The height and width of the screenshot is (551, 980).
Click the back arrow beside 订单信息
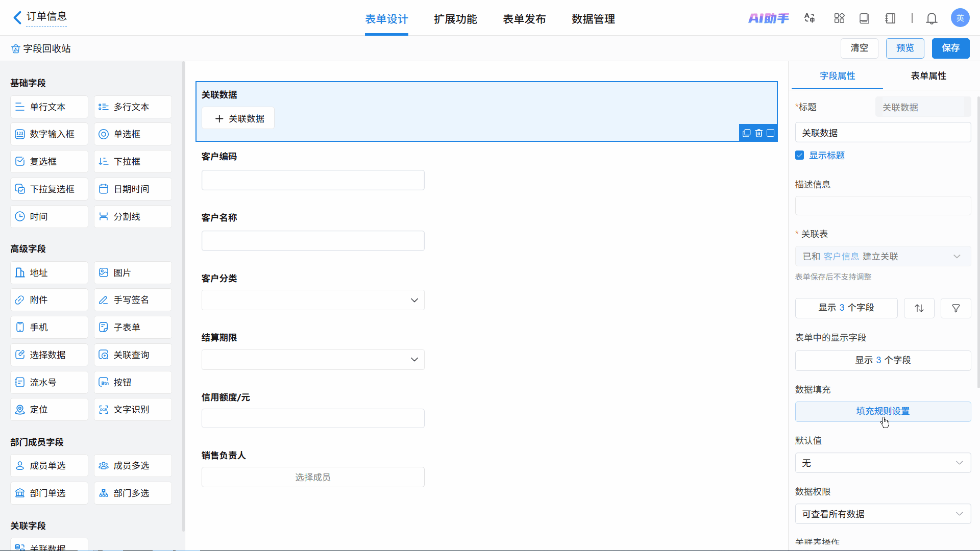point(17,18)
